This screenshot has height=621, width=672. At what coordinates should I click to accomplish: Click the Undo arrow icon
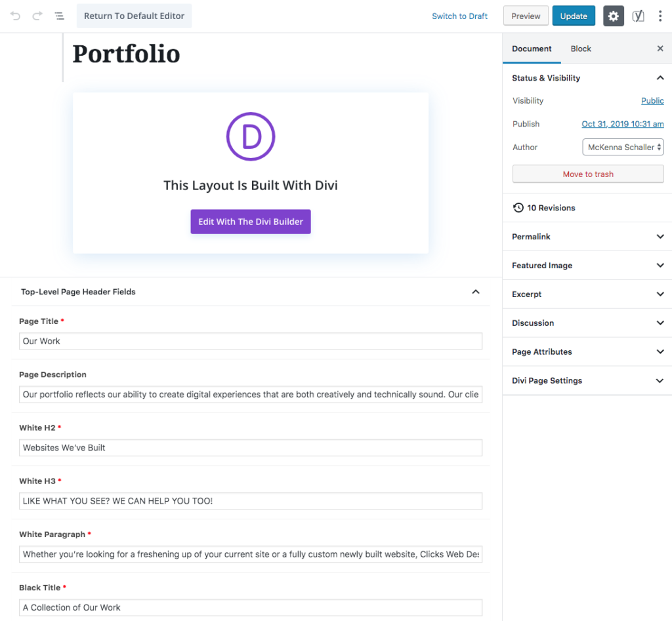14,15
